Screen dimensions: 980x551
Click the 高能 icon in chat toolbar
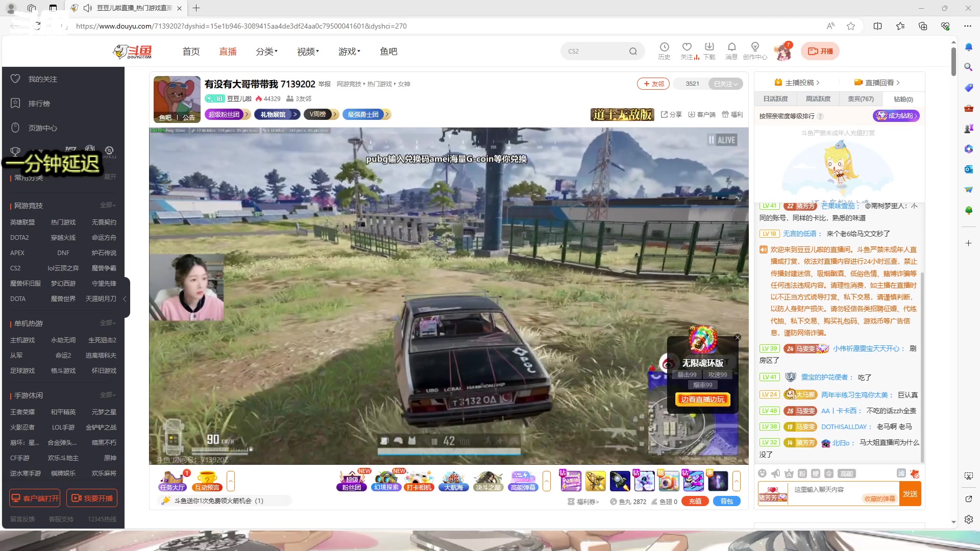(x=847, y=473)
